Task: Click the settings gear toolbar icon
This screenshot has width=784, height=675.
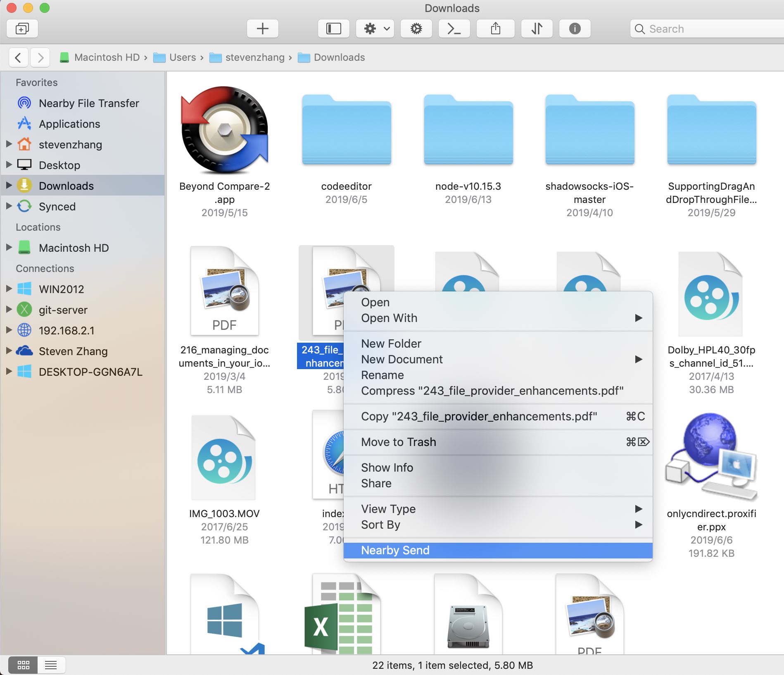Action: click(416, 29)
